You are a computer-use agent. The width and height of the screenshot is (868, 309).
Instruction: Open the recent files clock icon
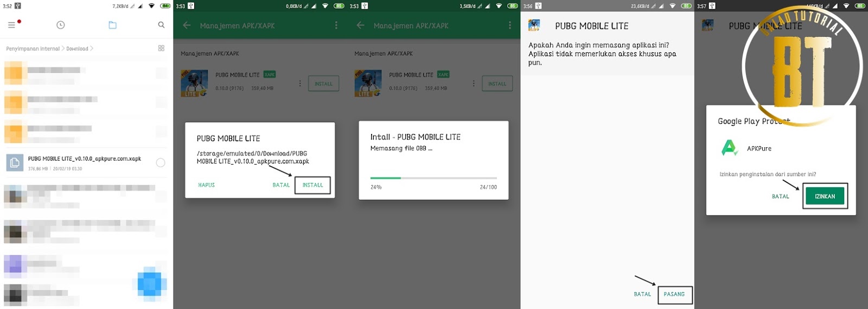click(x=61, y=25)
